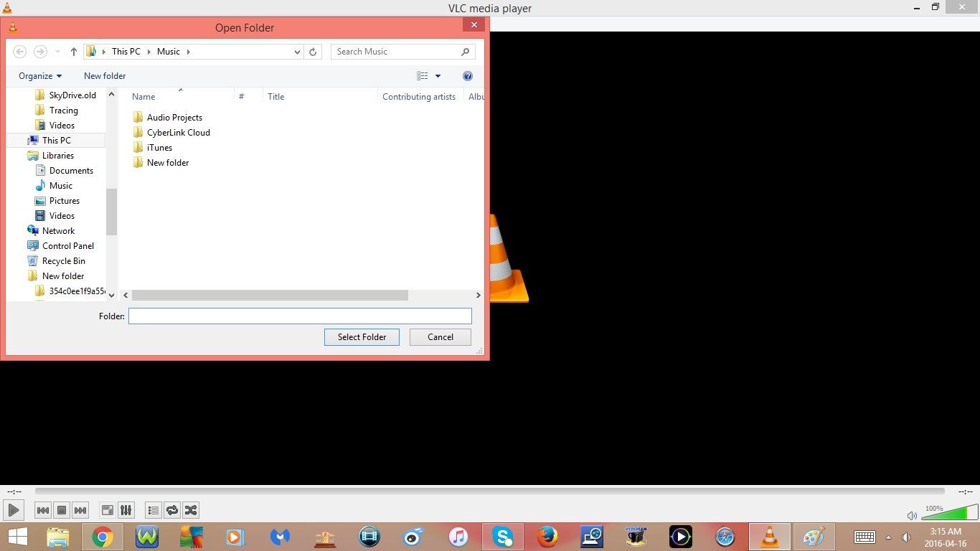Click the refresh icon in the address bar
This screenshot has width=980, height=551.
tap(314, 51)
